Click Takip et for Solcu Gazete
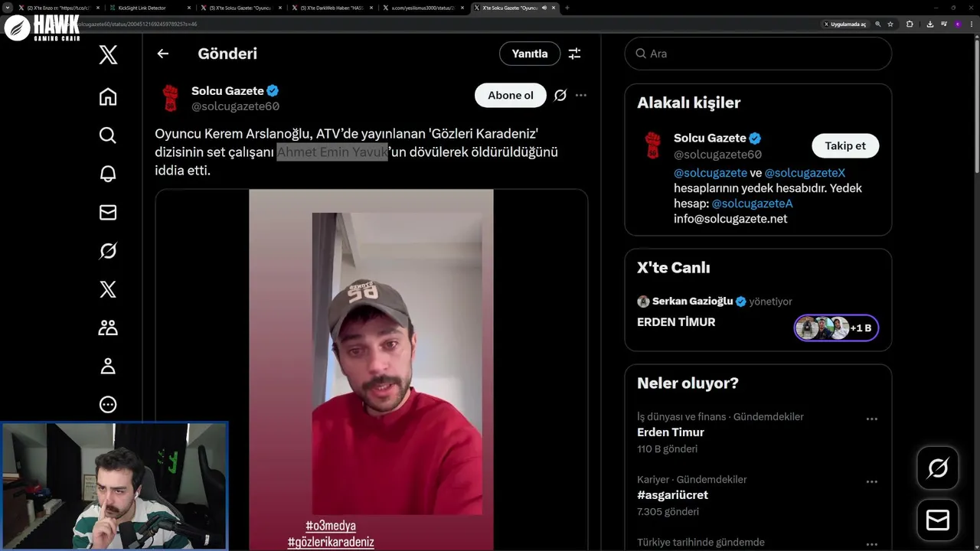 [x=845, y=145]
